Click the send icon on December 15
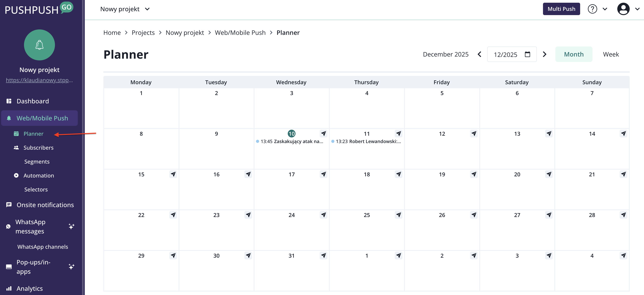This screenshot has width=644, height=295. coord(173,174)
